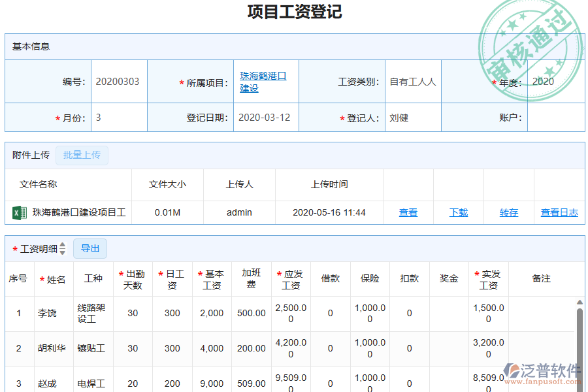The width and height of the screenshot is (588, 392).
Task: Click the 月份 field showing 3
Action: pos(119,118)
